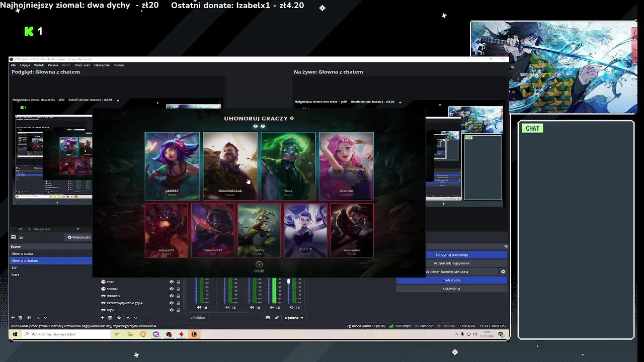
Task: Click the play circle under honor cards
Action: (259, 264)
